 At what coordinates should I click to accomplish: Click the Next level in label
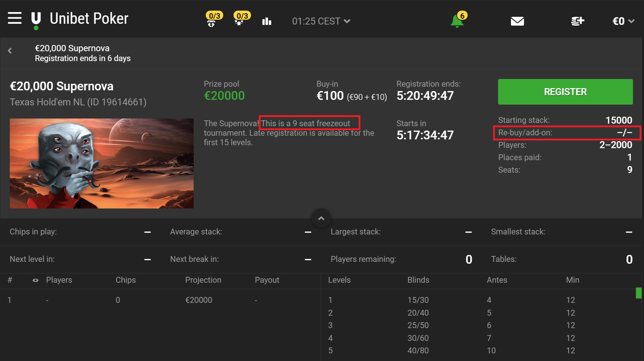point(32,259)
